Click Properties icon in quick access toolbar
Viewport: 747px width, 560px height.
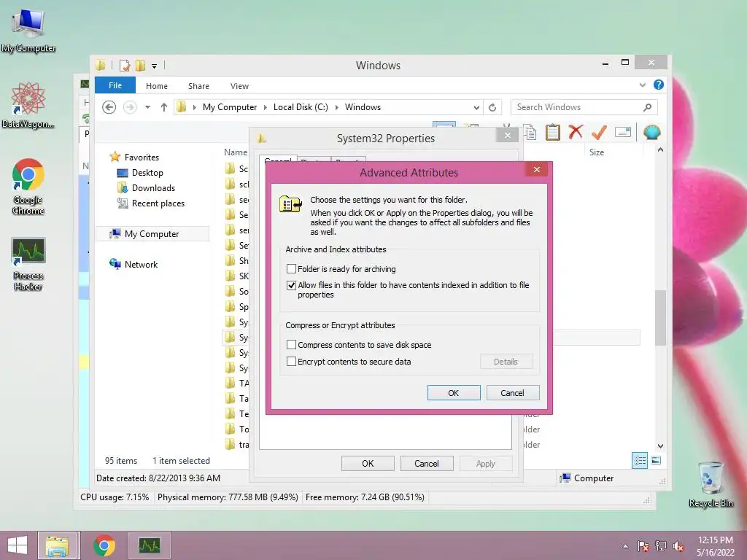tap(124, 65)
